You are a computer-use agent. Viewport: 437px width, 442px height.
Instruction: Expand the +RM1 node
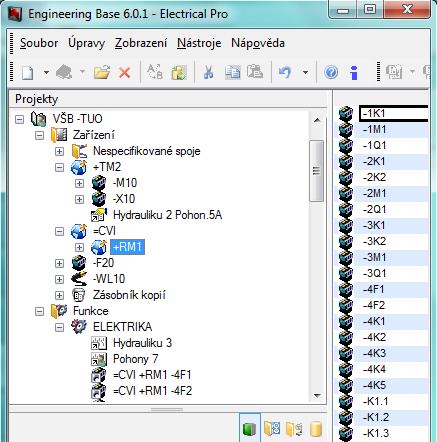(80, 247)
